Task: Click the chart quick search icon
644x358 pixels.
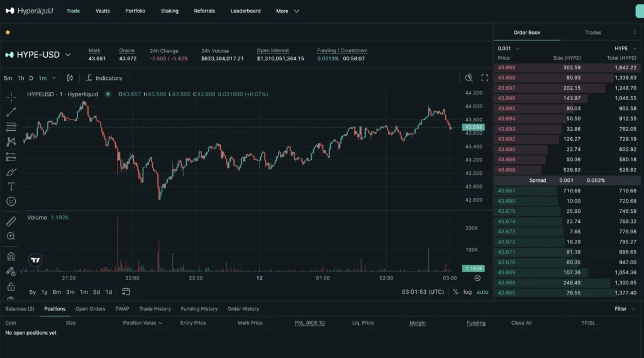Action: click(x=469, y=77)
